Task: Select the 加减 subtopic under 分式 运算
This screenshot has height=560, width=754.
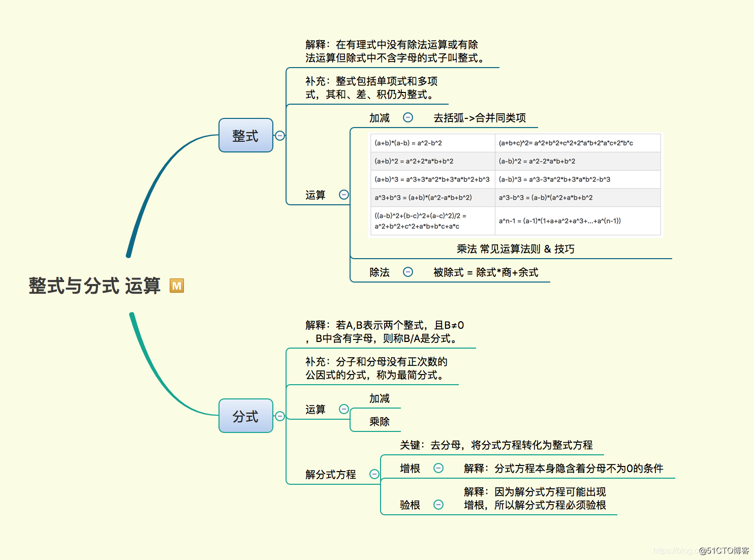Action: (x=380, y=398)
